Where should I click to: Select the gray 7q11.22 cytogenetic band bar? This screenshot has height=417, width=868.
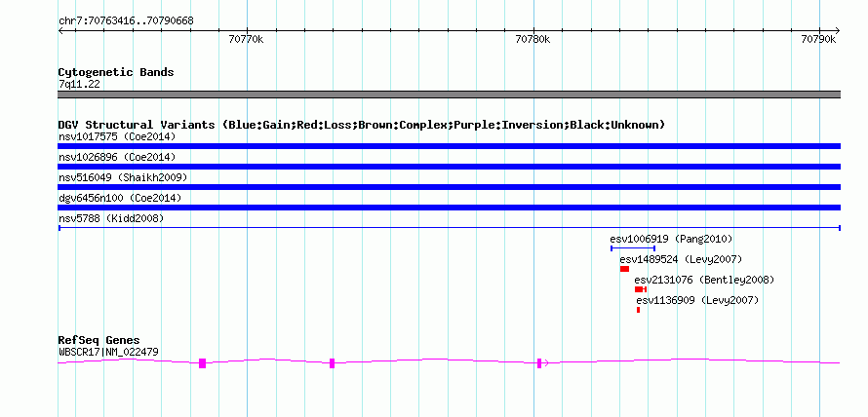[449, 95]
